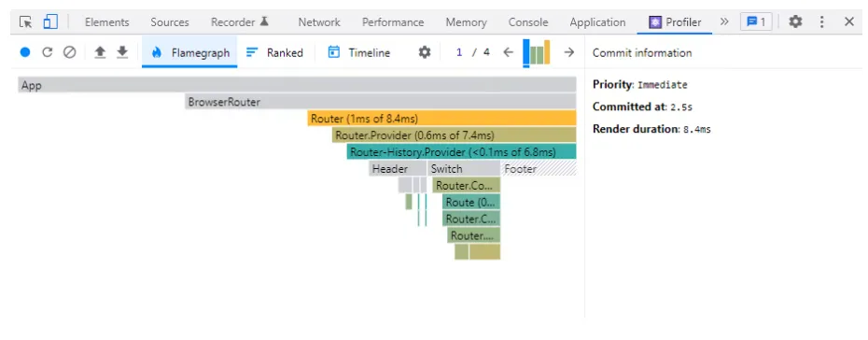Go to the next commit arrow
This screenshot has width=868, height=340.
[568, 52]
